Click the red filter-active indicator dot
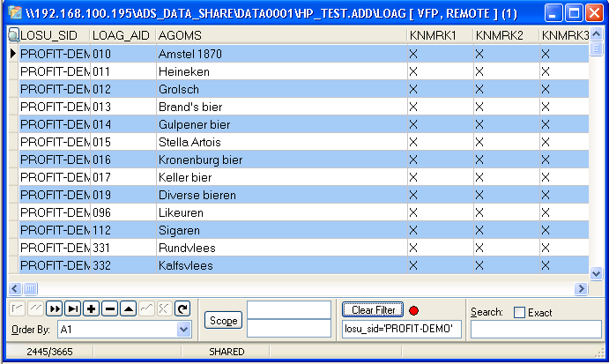This screenshot has height=364, width=609. [414, 311]
